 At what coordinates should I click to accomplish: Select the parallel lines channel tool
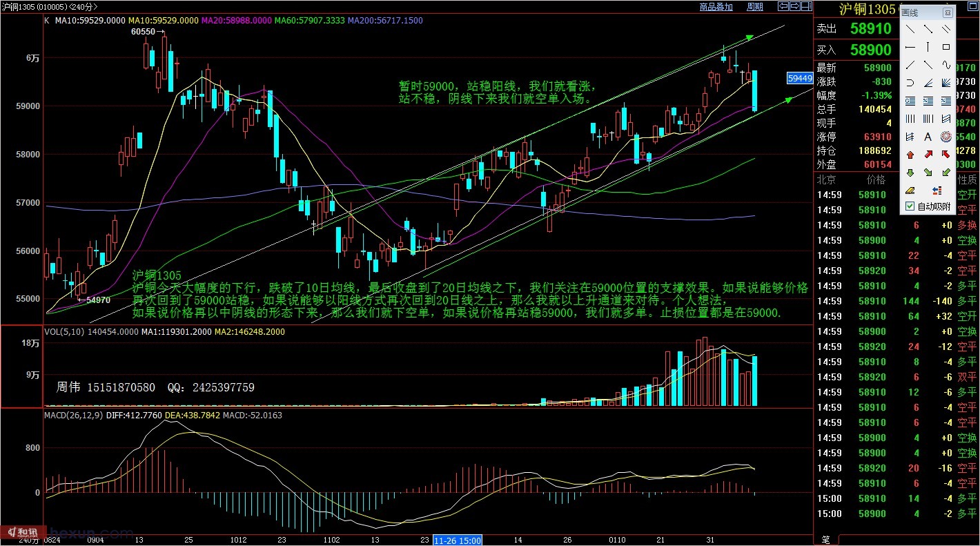coord(946,29)
